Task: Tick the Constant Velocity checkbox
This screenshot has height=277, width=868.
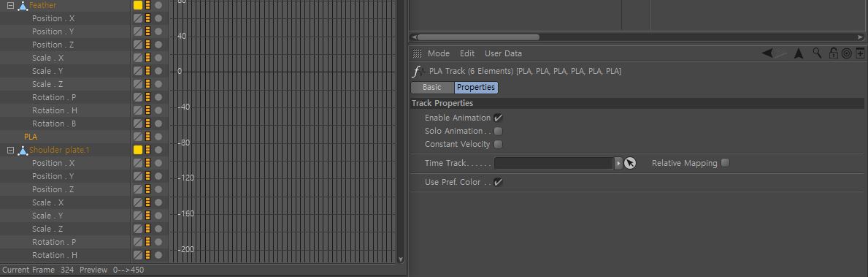Action: 498,145
